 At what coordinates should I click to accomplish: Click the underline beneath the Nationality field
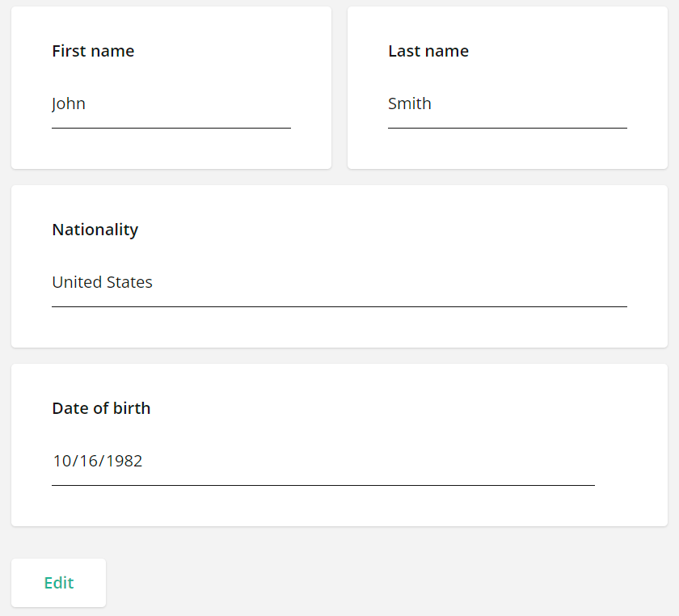pyautogui.click(x=339, y=306)
